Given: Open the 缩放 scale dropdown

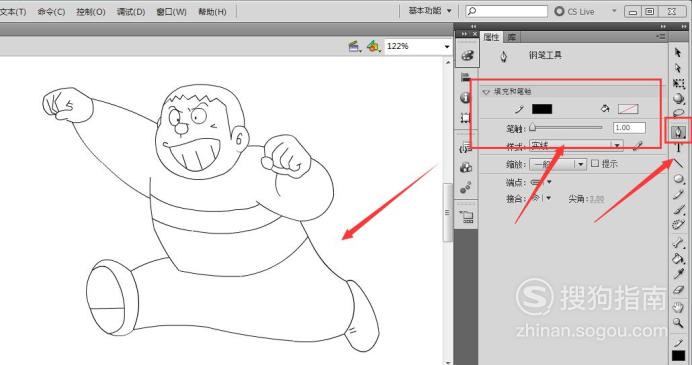Looking at the screenshot, I should [x=558, y=164].
